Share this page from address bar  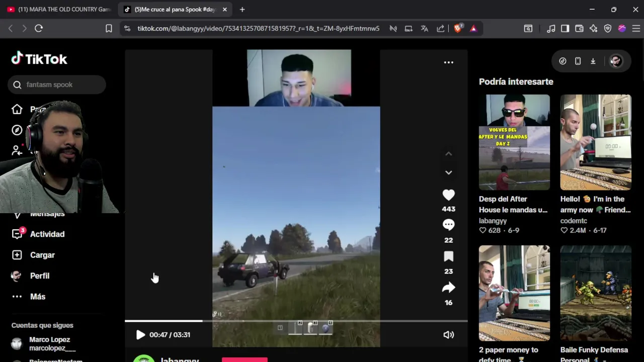point(440,29)
